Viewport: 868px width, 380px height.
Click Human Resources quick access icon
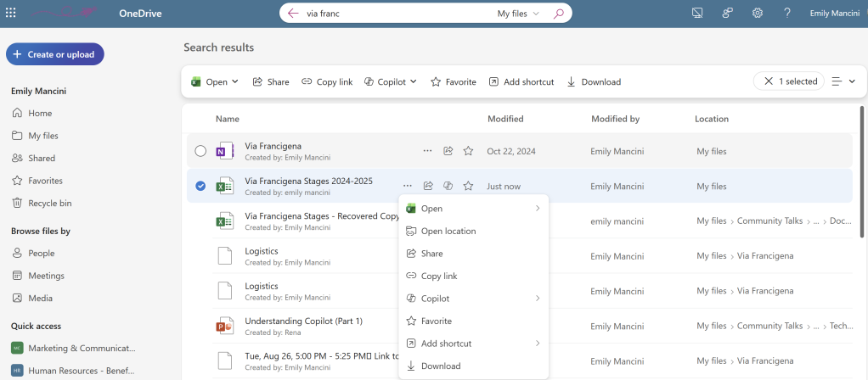click(x=17, y=371)
